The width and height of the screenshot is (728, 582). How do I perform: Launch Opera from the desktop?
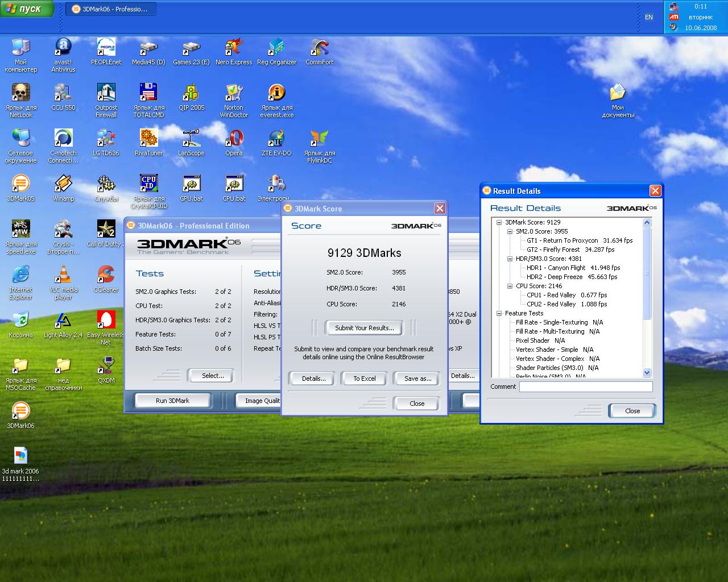tap(234, 143)
